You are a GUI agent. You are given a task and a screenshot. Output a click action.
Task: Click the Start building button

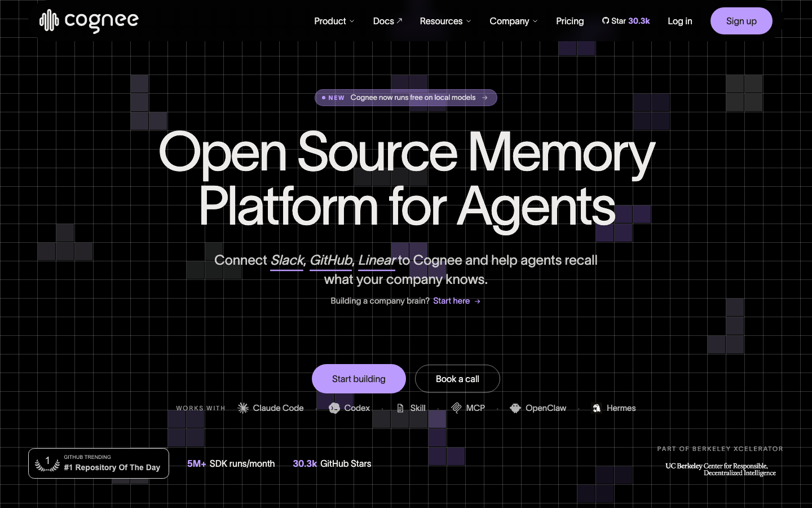tap(359, 379)
